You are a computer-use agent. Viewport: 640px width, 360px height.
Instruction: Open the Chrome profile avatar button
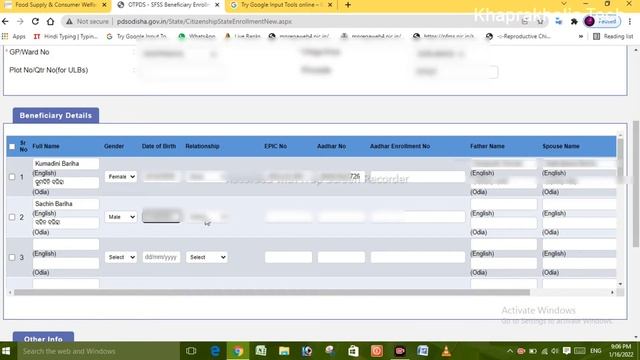tap(589, 21)
